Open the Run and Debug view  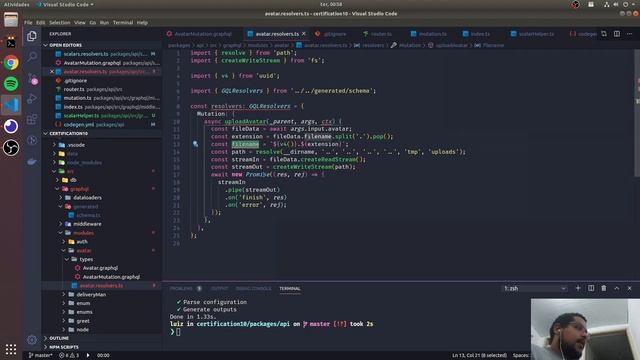tap(32, 98)
